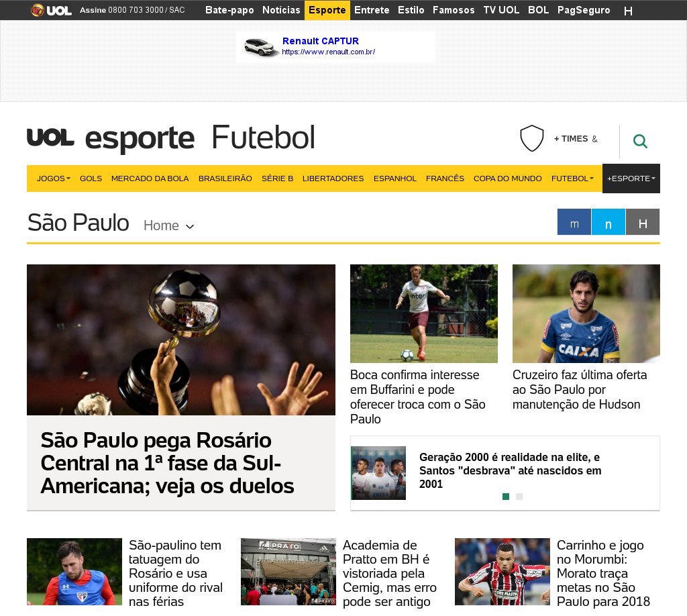Select the Esporte tab in top bar
The image size is (687, 616).
[x=327, y=10]
